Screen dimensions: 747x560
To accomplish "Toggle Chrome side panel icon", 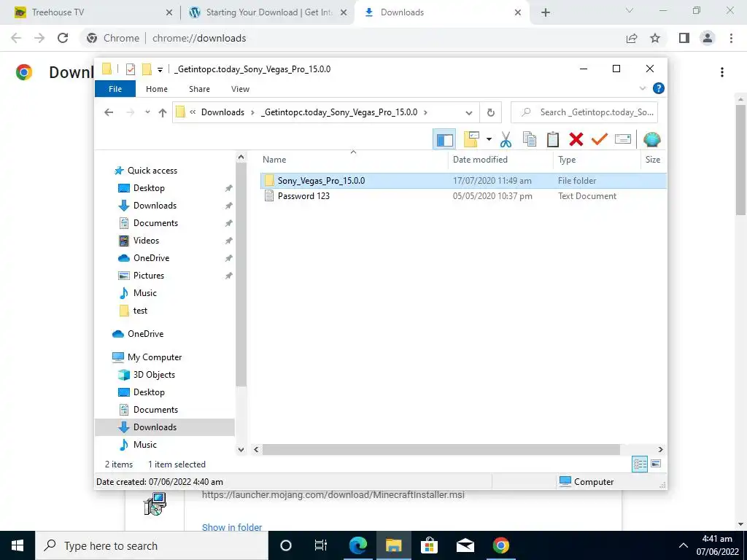I will (684, 38).
